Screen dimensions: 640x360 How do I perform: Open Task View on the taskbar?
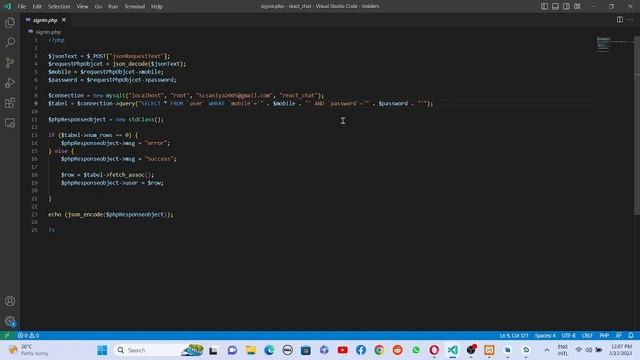213,350
